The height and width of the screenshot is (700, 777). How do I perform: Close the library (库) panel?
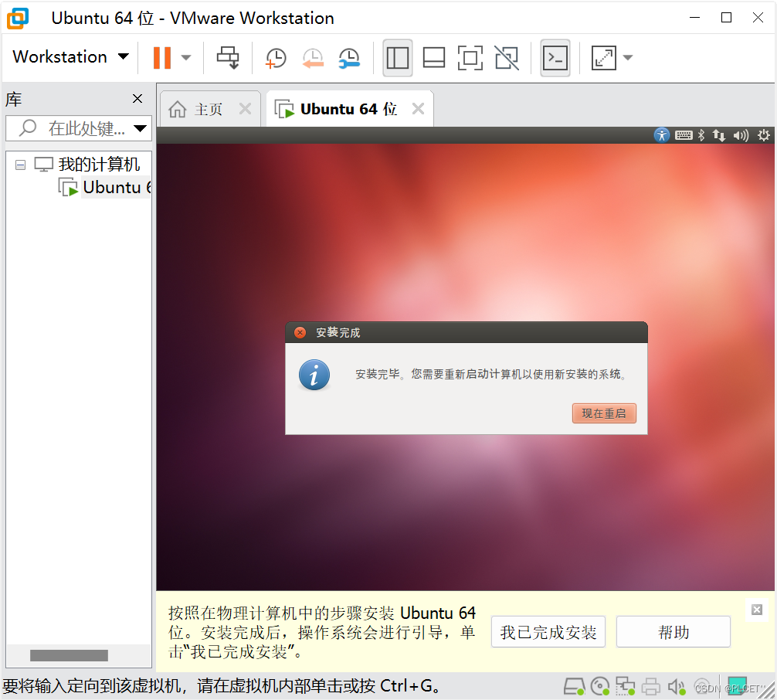[x=137, y=99]
